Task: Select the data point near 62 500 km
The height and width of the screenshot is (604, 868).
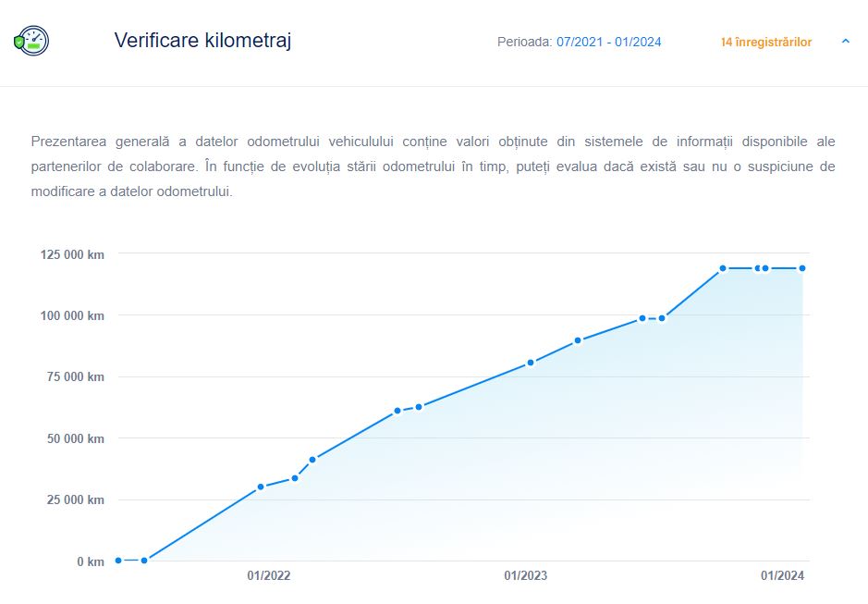Action: pos(419,407)
